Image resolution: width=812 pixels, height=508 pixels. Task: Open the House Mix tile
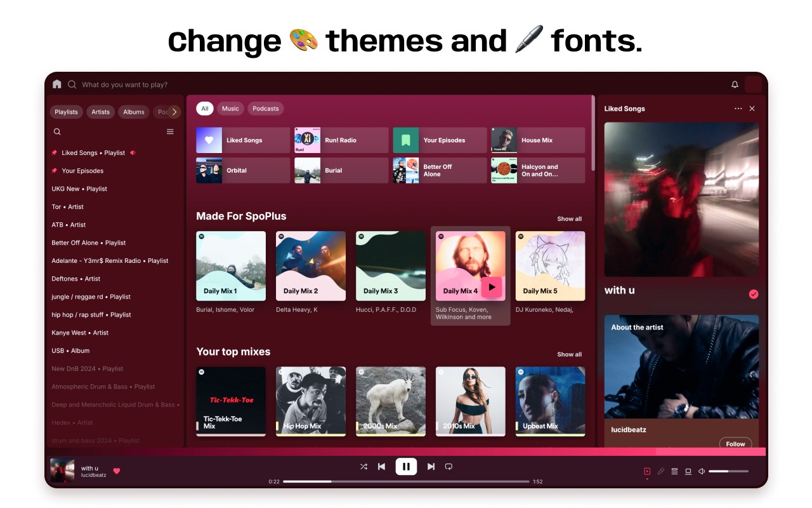(x=538, y=140)
